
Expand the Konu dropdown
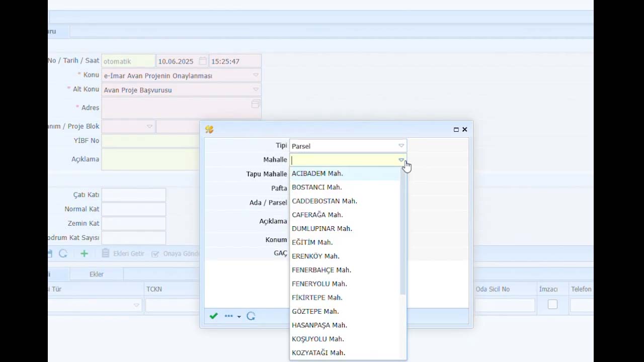[256, 75]
